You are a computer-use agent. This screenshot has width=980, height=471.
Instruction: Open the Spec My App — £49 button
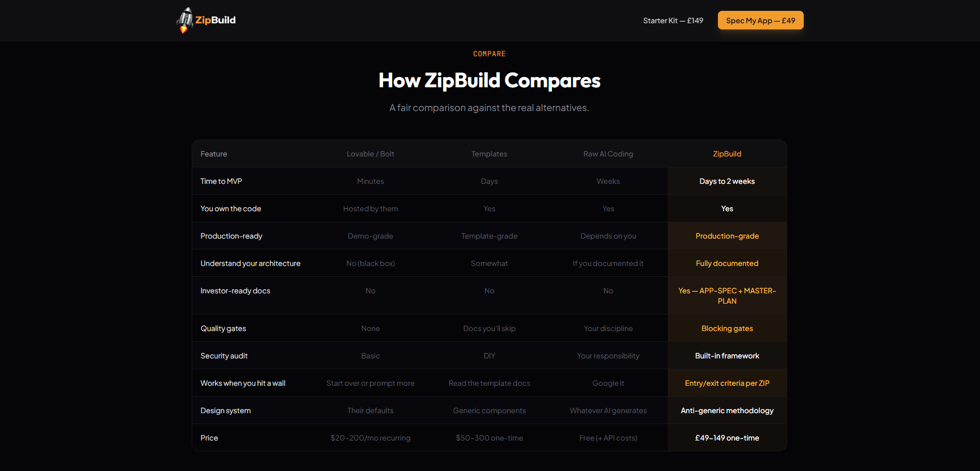coord(760,20)
